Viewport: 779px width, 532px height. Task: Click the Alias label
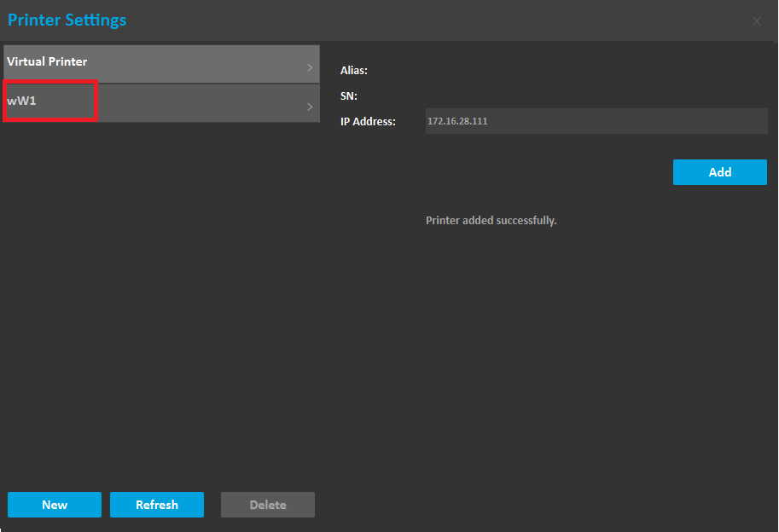coord(354,71)
